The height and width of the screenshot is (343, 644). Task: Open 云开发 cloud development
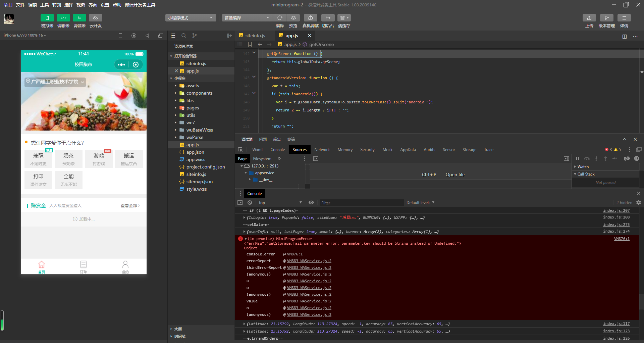click(x=96, y=18)
